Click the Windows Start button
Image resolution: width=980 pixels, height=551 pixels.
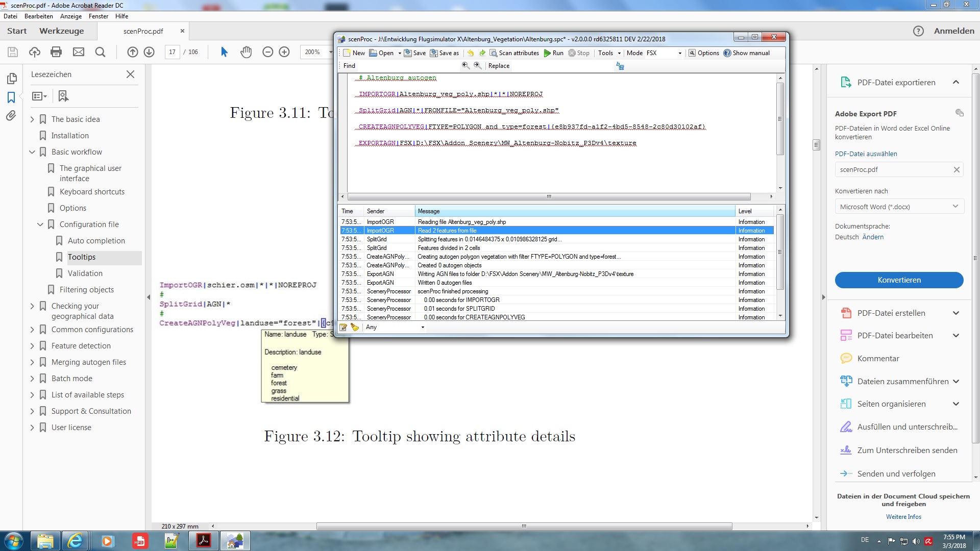coord(14,541)
